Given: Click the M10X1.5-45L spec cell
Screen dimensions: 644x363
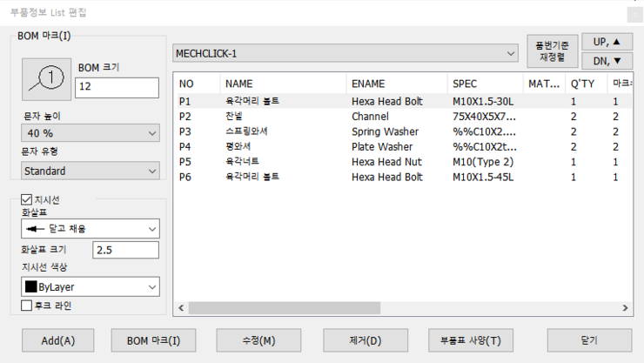Looking at the screenshot, I should coord(483,177).
